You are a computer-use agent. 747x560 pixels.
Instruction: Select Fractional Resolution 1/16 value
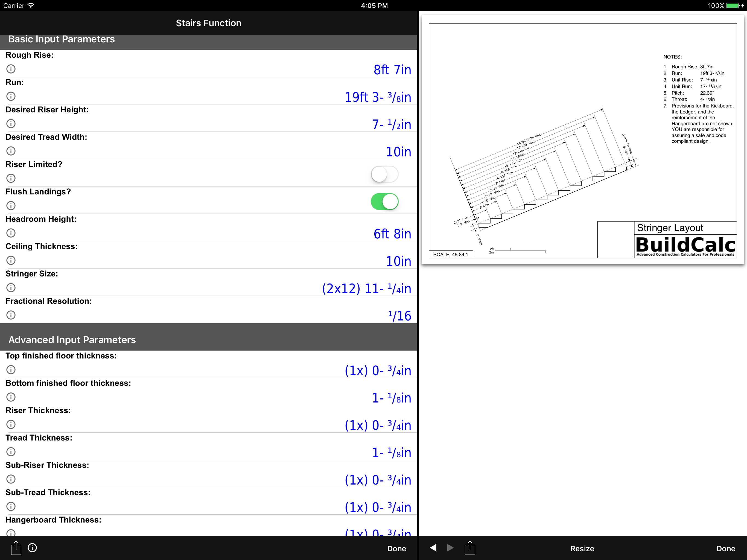(399, 316)
